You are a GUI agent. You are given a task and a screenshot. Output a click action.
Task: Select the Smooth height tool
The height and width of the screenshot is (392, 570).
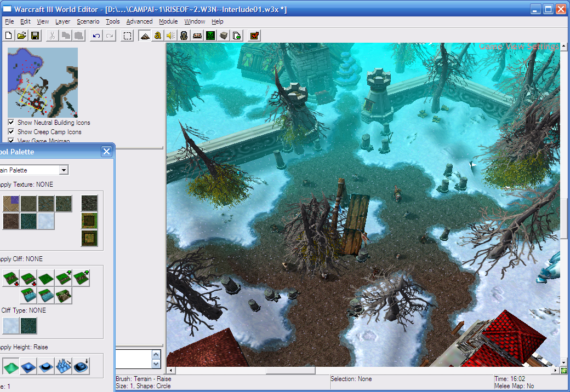point(81,366)
